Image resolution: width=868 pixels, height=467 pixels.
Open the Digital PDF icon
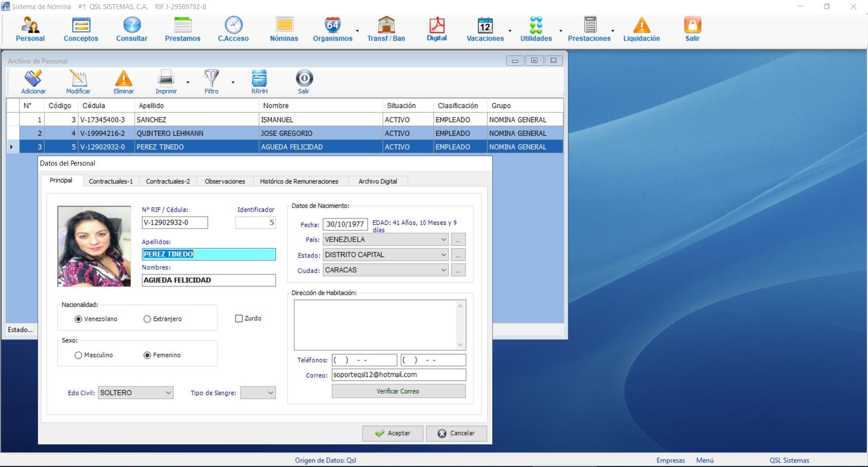click(437, 29)
